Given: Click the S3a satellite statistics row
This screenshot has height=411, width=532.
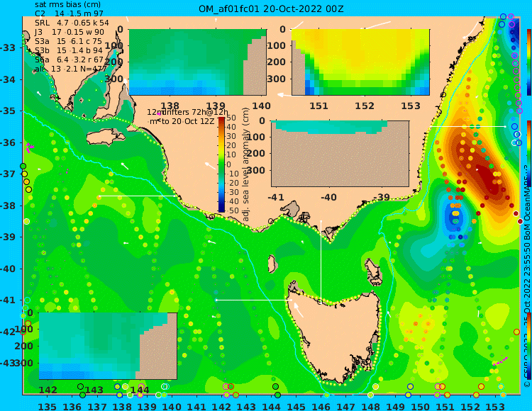Looking at the screenshot, I should [x=68, y=41].
